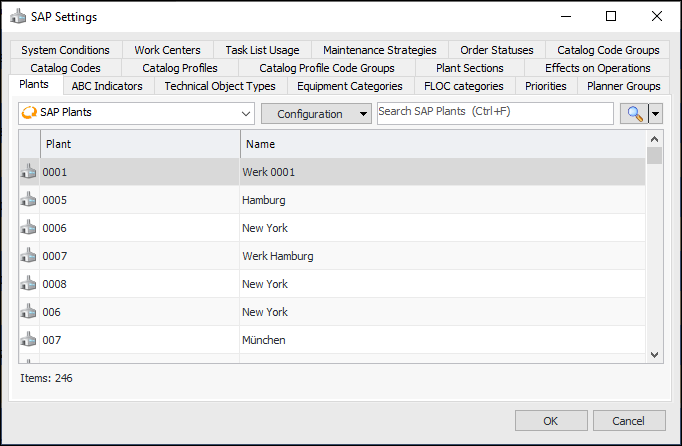Screen dimensions: 682x446
Task: Click the magnifying glass search icon
Action: [x=634, y=114]
